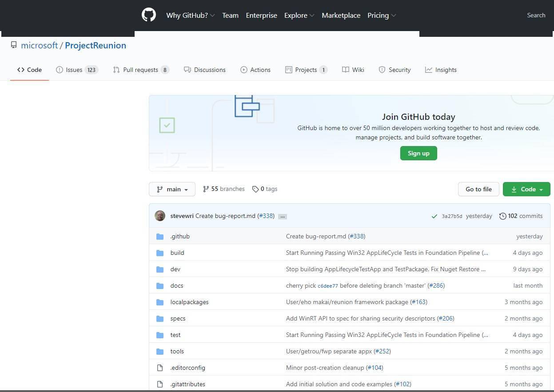The width and height of the screenshot is (554, 392).
Task: Open the 102 commits history link
Action: 521,216
